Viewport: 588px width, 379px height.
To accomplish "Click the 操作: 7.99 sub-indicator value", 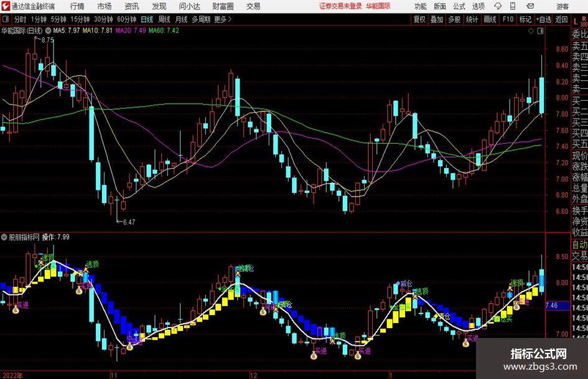I will pos(55,237).
